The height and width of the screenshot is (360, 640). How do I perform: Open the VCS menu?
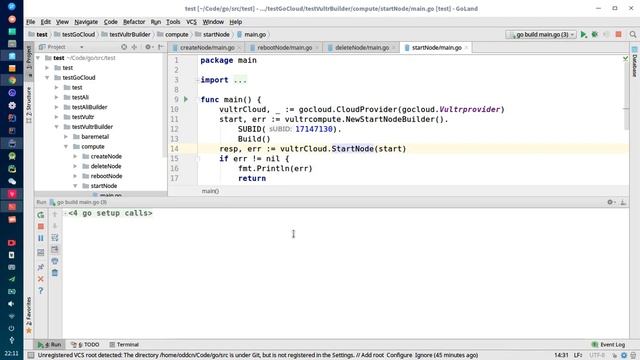click(x=191, y=22)
